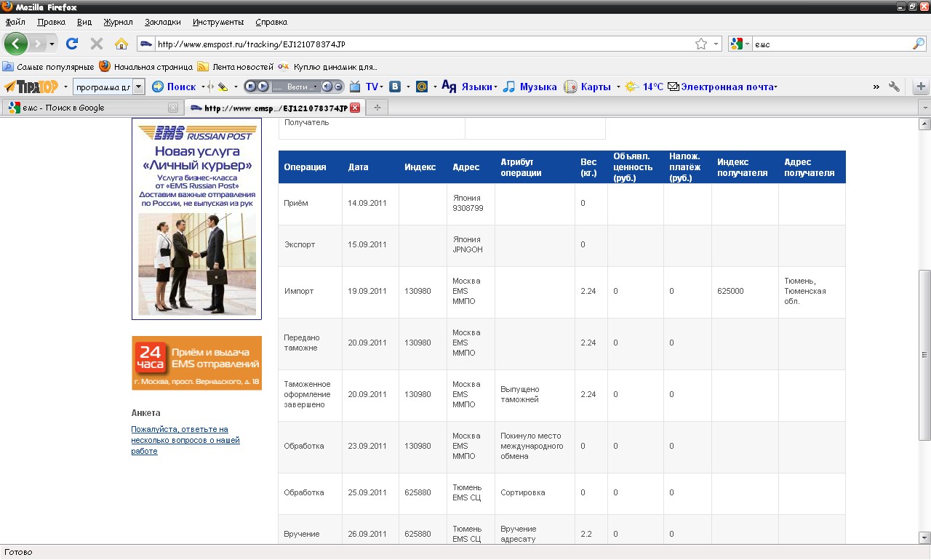Image resolution: width=931 pixels, height=560 pixels.
Task: Click the vertical page scrollbar thumb
Action: pos(924,353)
